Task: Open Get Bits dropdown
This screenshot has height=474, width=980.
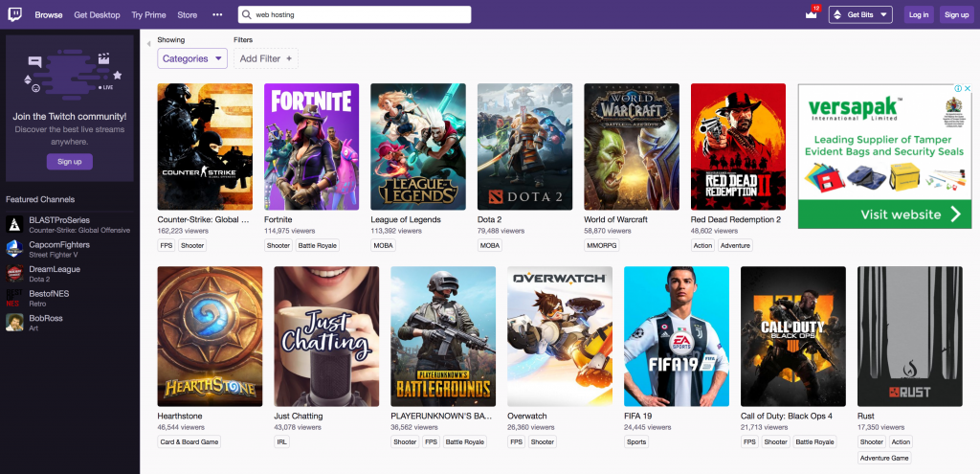Action: [860, 14]
